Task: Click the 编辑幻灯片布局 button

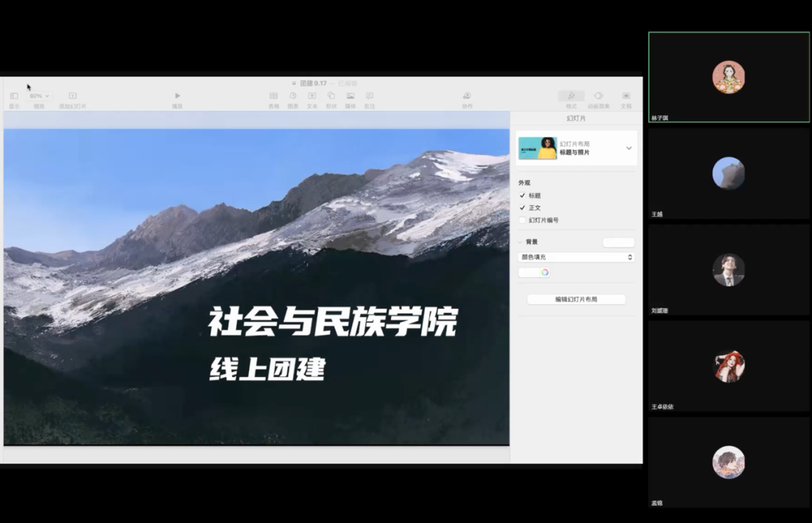Action: point(576,299)
